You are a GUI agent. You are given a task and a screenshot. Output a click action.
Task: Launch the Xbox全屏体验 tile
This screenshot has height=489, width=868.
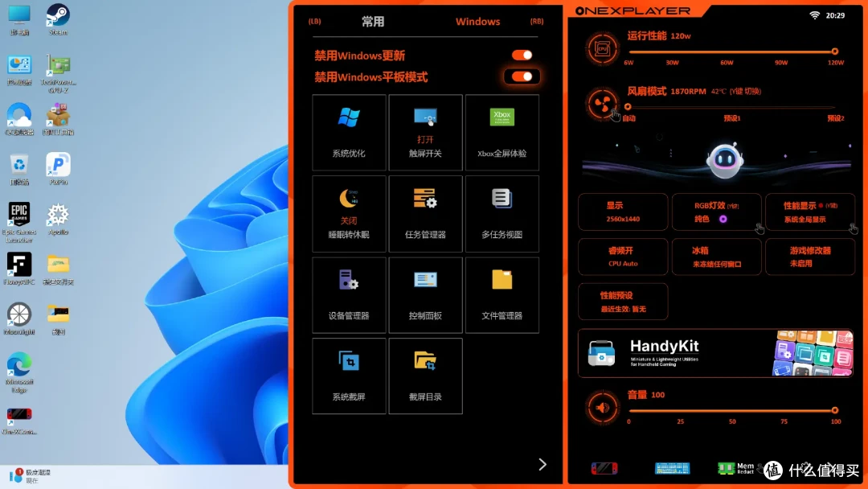pyautogui.click(x=502, y=133)
